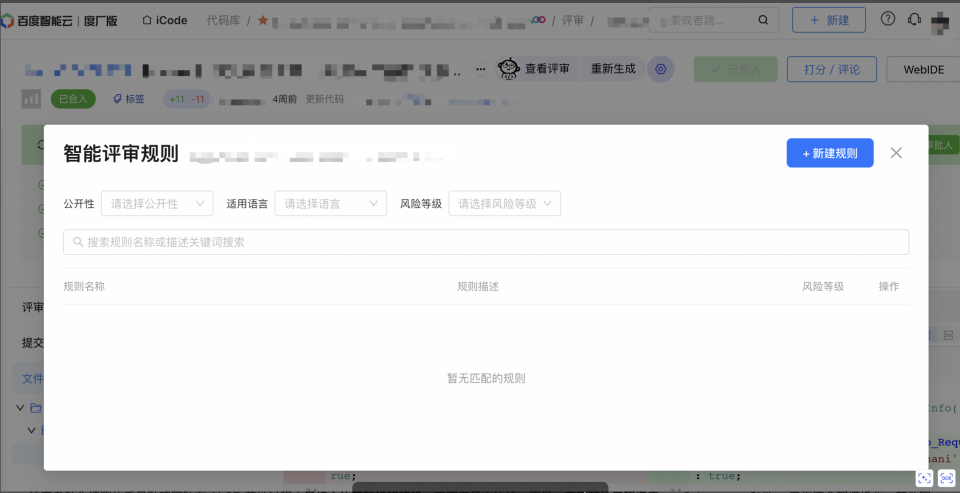Click the 更新代码 text
Viewport: 960px width, 493px height.
(324, 99)
